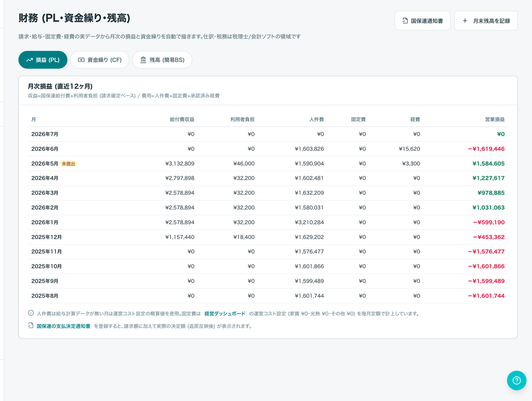Click the ¥46,000 利用者負担 cell
The width and height of the screenshot is (532, 401).
[x=244, y=164]
